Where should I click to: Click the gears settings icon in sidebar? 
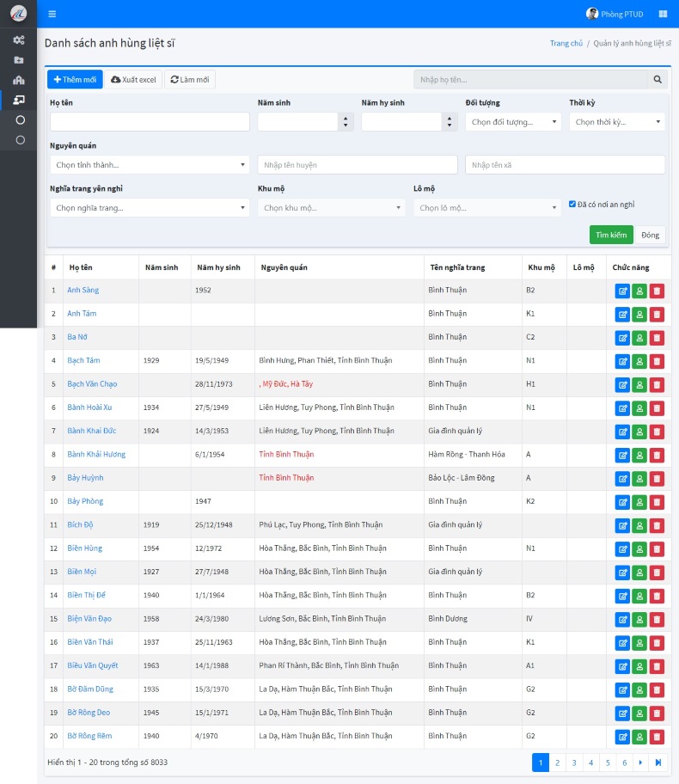19,40
